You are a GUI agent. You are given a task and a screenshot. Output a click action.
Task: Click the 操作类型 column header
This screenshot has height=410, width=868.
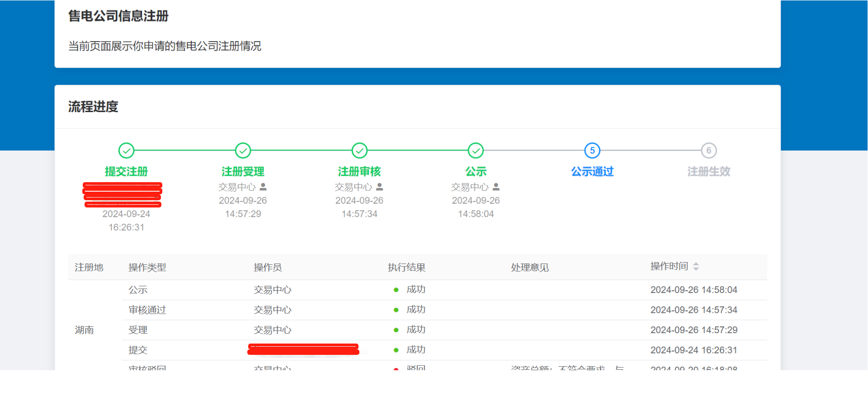147,268
